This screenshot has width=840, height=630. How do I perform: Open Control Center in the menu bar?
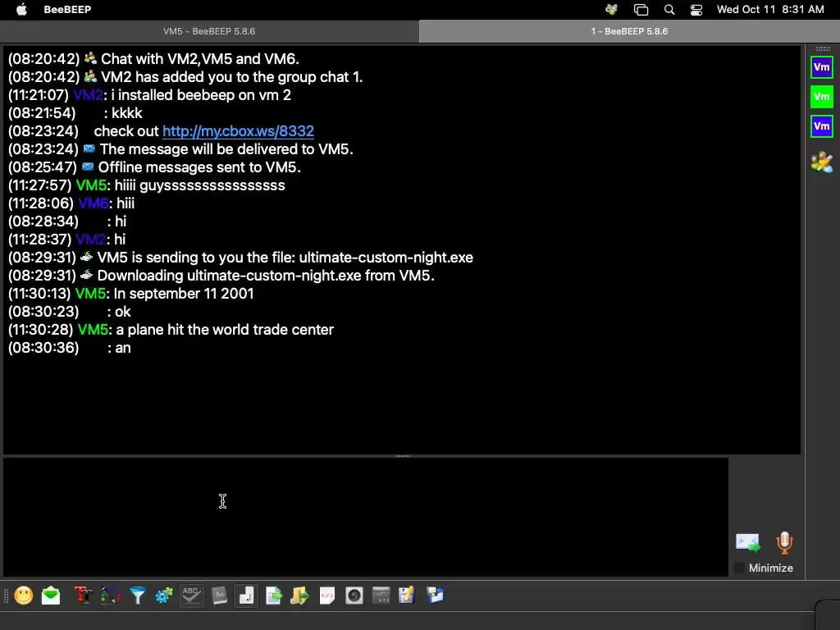(x=696, y=9)
